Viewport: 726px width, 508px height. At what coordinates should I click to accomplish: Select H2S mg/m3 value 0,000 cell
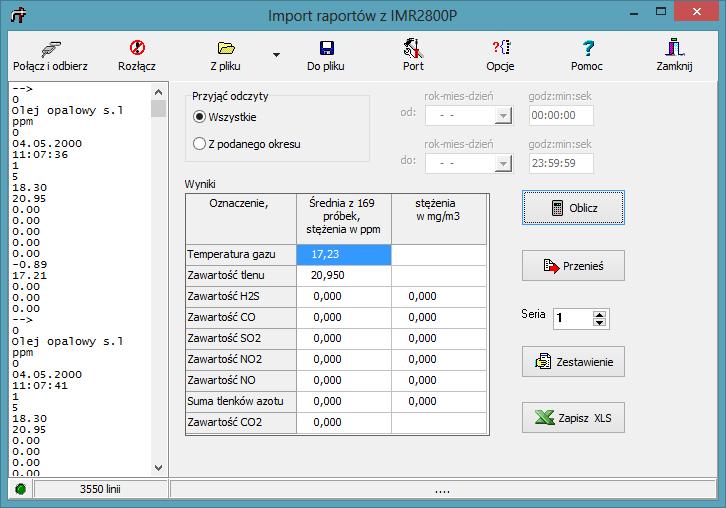[x=438, y=296]
